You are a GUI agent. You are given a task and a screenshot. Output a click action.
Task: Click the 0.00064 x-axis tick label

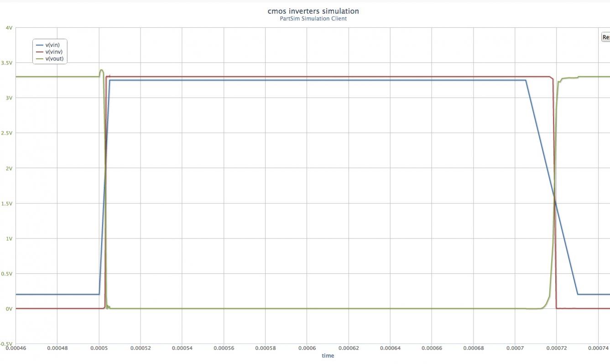coord(390,348)
